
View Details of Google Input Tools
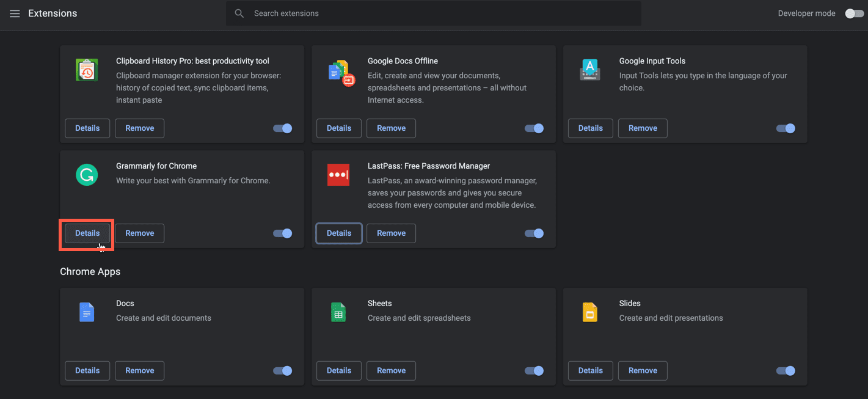(590, 128)
